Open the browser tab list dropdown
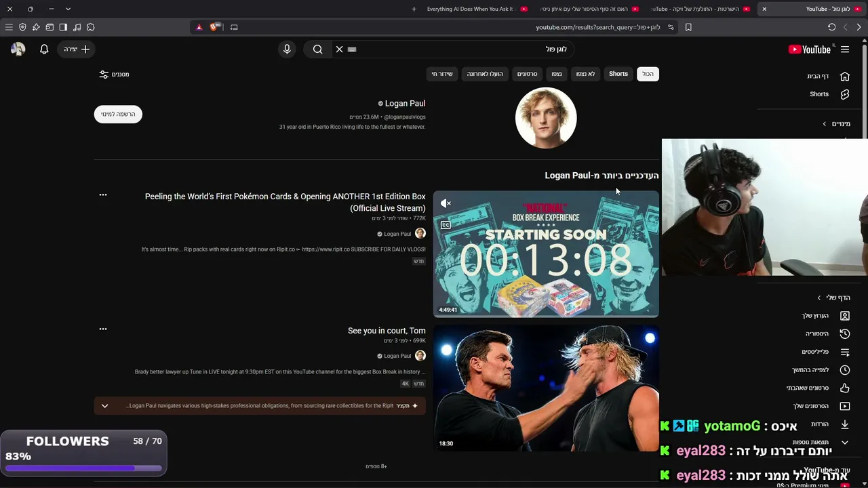This screenshot has height=488, width=868. tap(68, 9)
